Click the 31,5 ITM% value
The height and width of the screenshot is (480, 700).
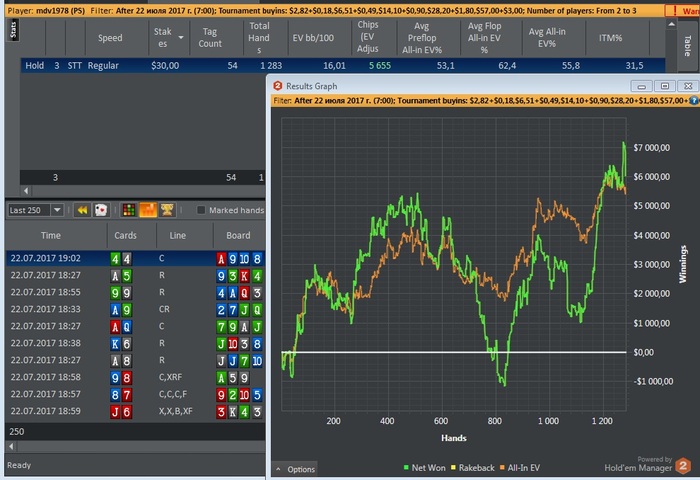pyautogui.click(x=634, y=66)
